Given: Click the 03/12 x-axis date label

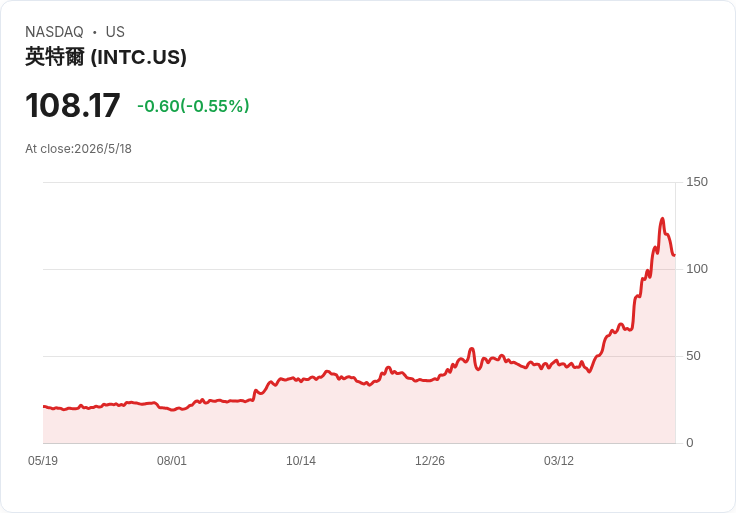Looking at the screenshot, I should click(559, 460).
